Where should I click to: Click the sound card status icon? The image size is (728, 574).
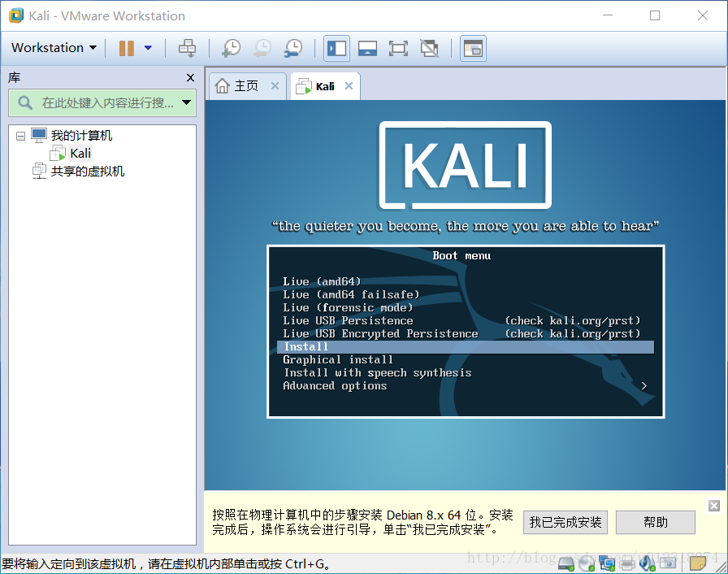click(648, 563)
